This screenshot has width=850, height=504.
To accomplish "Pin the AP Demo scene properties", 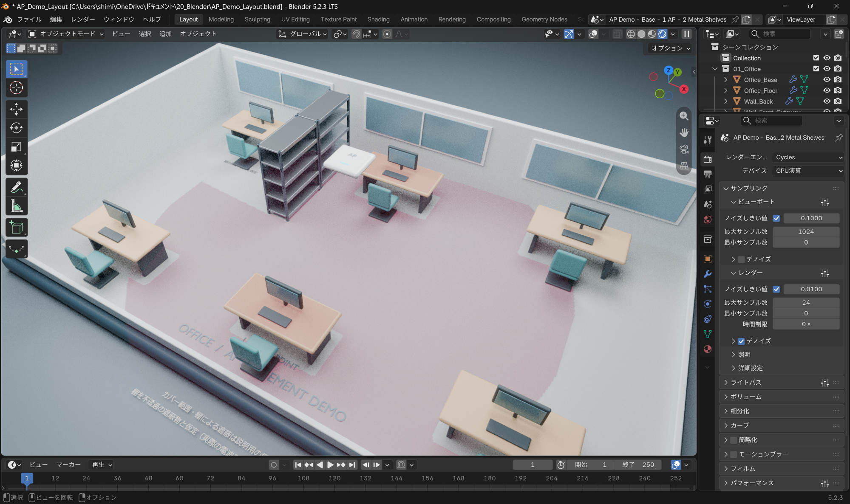I will [x=839, y=138].
